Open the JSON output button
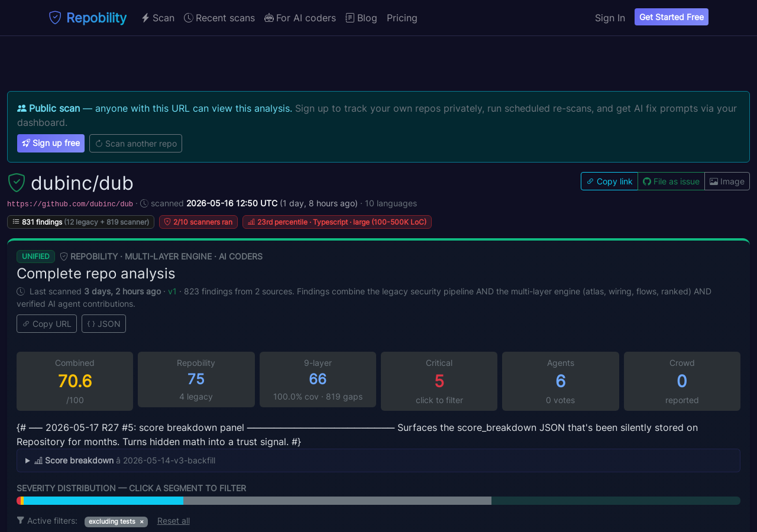Image resolution: width=757 pixels, height=532 pixels. [103, 324]
